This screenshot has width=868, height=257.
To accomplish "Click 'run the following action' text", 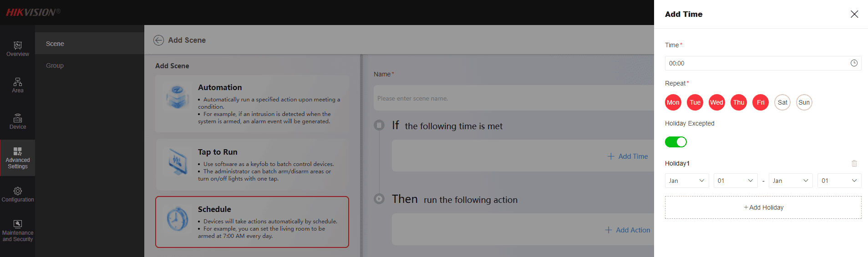I will 471,200.
